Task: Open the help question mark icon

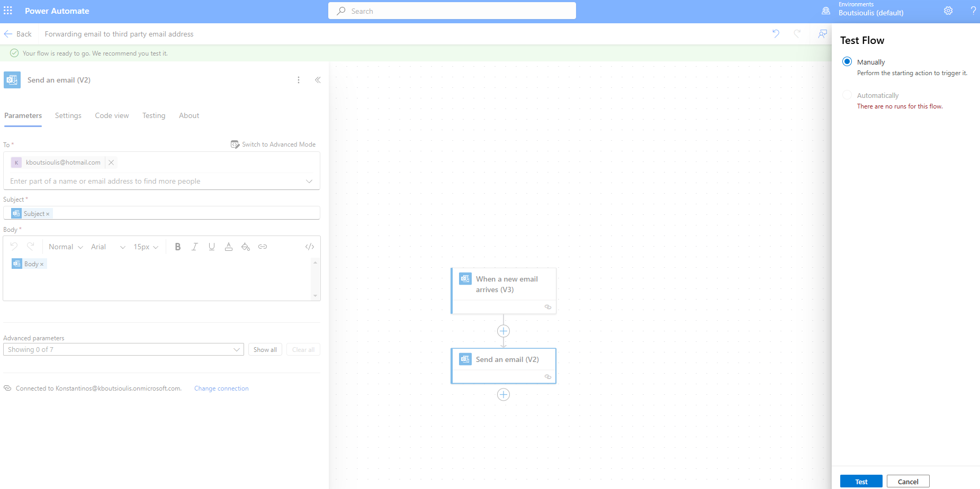Action: pos(973,11)
